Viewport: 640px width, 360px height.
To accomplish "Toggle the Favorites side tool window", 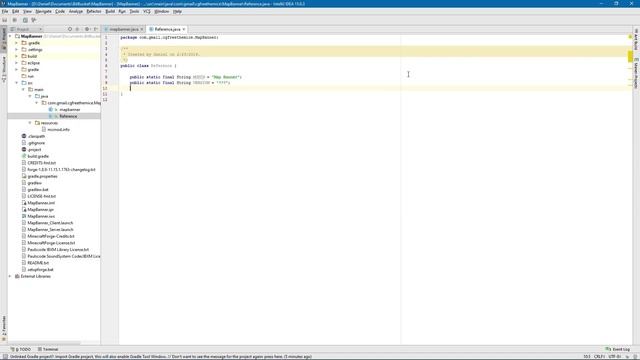I will [4, 328].
